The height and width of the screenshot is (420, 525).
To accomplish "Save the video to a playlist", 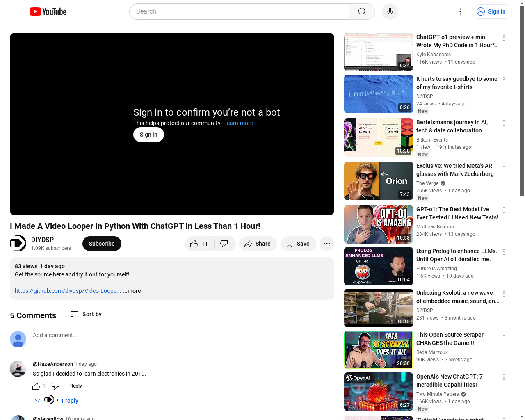I will point(298,244).
